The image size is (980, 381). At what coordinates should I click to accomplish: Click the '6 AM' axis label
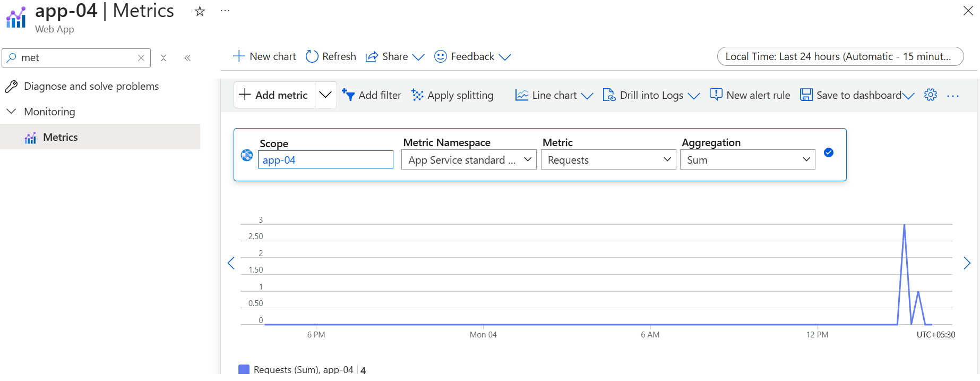tap(650, 335)
